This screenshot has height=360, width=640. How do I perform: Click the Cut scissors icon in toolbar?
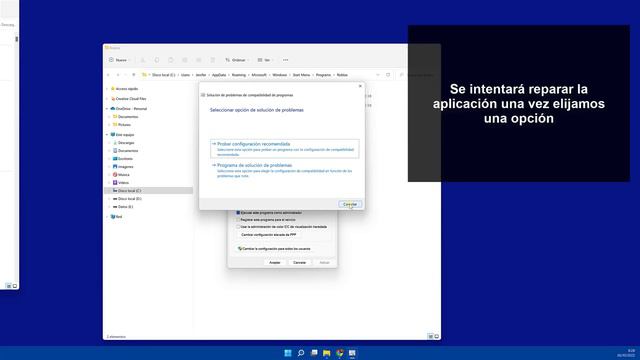pos(143,60)
